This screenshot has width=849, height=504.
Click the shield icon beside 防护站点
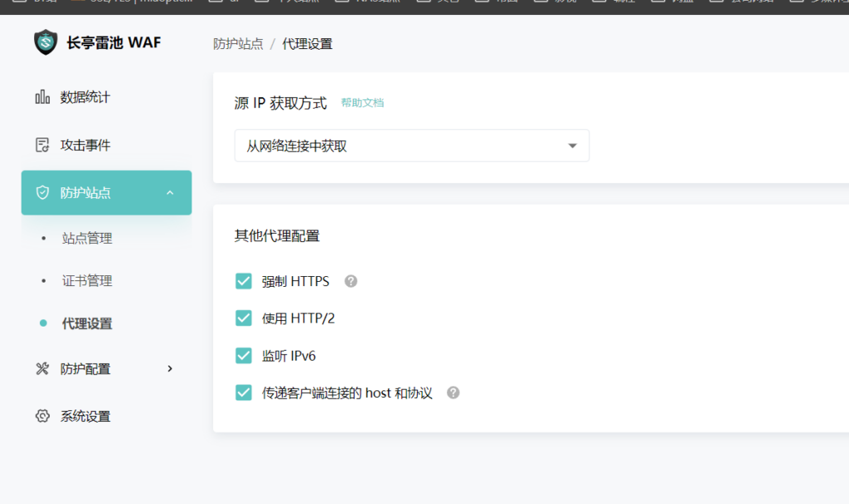[x=42, y=192]
